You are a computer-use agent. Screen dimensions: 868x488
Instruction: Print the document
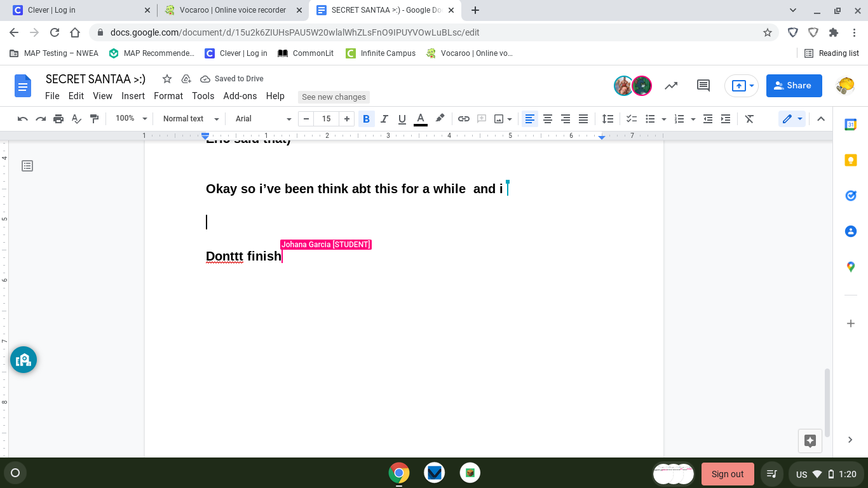58,119
